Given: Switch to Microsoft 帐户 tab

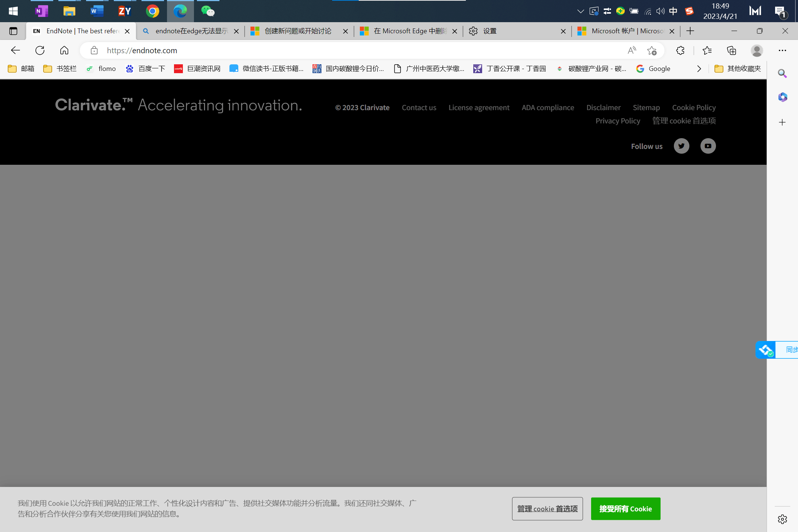Looking at the screenshot, I should pyautogui.click(x=624, y=31).
